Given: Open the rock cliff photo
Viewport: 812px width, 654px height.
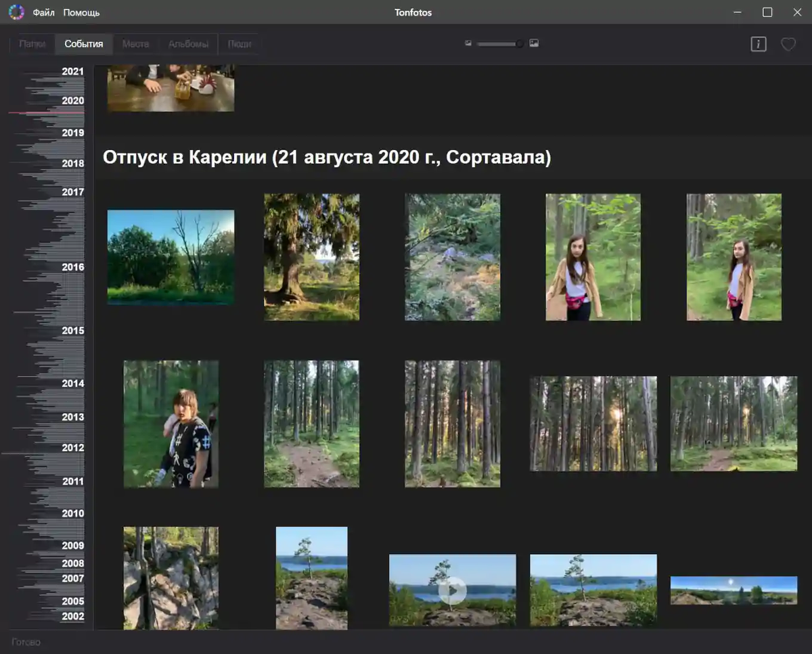Looking at the screenshot, I should [171, 578].
